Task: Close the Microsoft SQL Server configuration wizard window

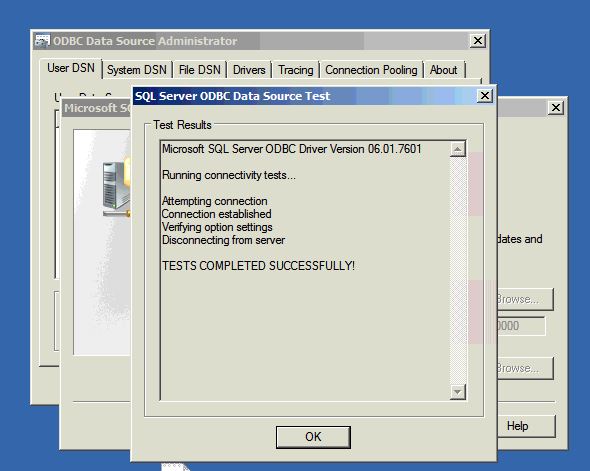Action: pos(556,108)
